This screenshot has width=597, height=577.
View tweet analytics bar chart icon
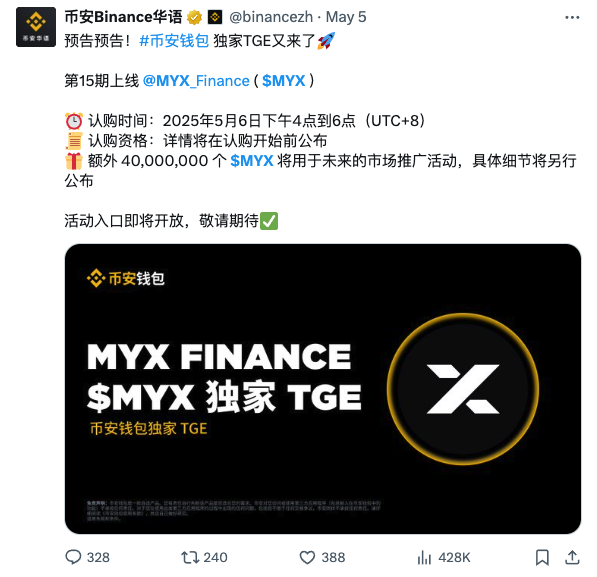(424, 558)
